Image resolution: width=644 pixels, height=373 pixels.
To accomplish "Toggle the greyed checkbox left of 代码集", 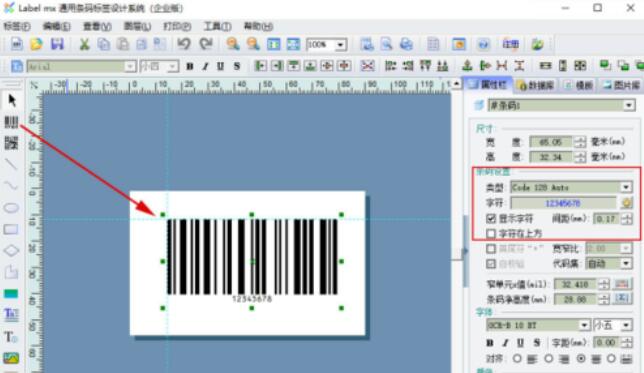I will pos(491,263).
